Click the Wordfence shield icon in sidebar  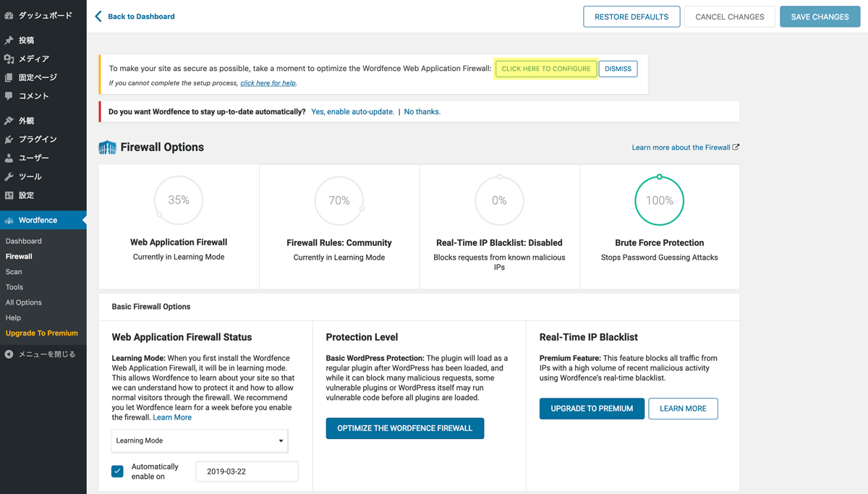click(9, 221)
